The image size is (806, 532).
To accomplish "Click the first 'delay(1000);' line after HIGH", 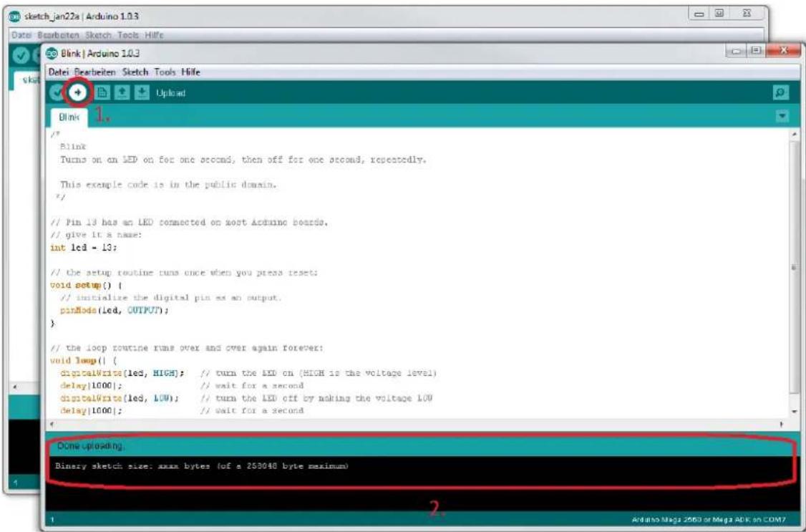I will (91, 385).
